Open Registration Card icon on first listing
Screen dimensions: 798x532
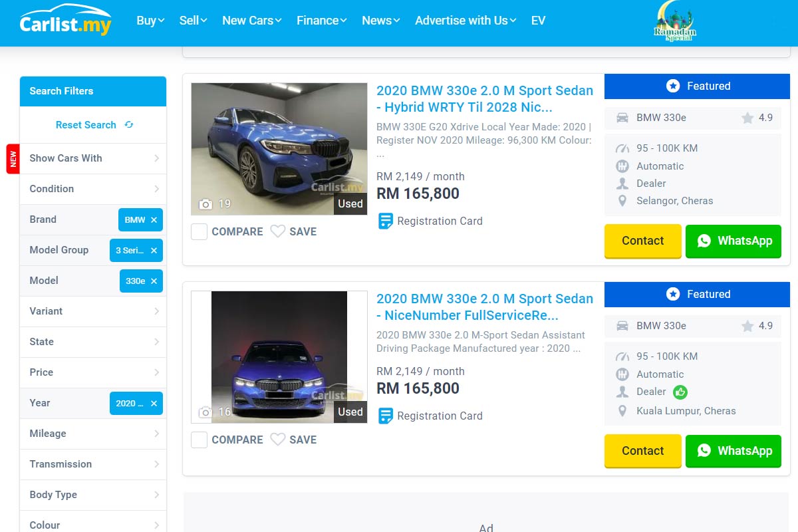point(385,221)
